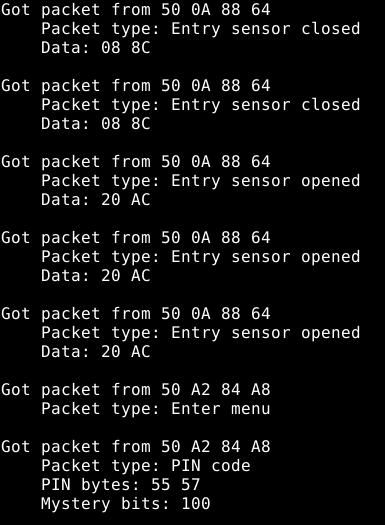Click the "Packet type: PIN code" line

click(146, 466)
